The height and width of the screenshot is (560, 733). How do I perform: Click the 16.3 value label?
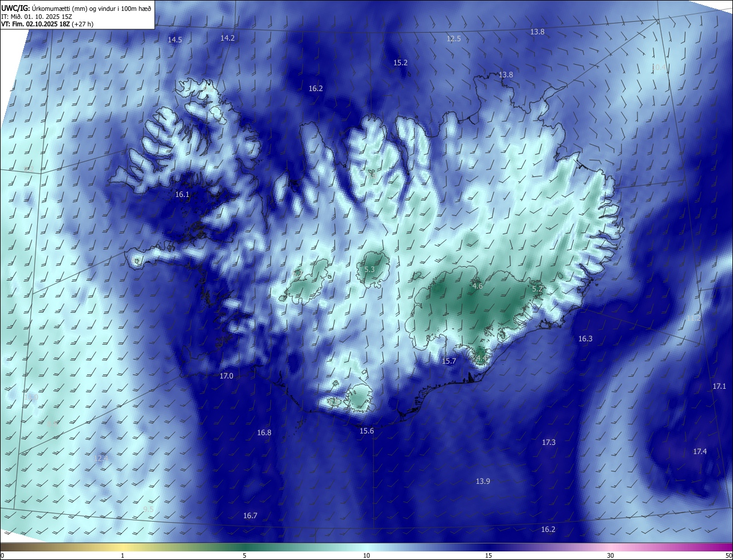[x=585, y=339]
